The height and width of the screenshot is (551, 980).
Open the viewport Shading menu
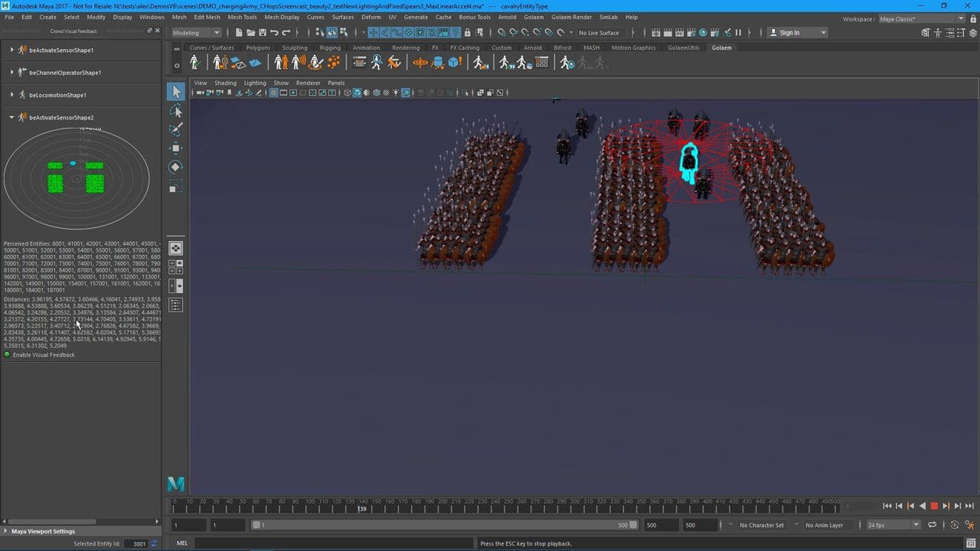click(x=225, y=83)
